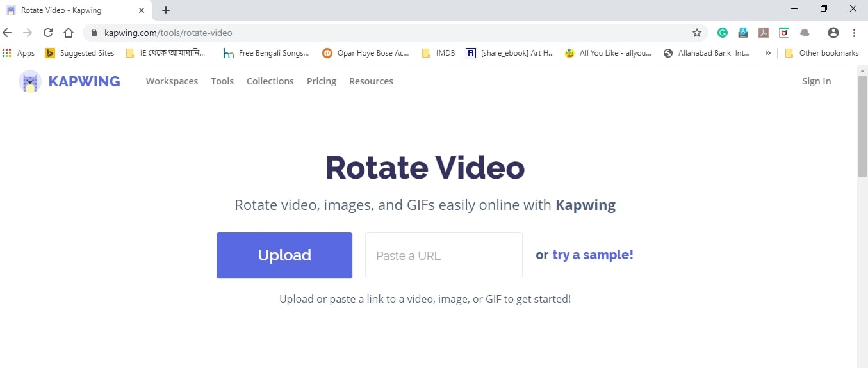
Task: Click the printer extension icon
Action: [x=743, y=33]
